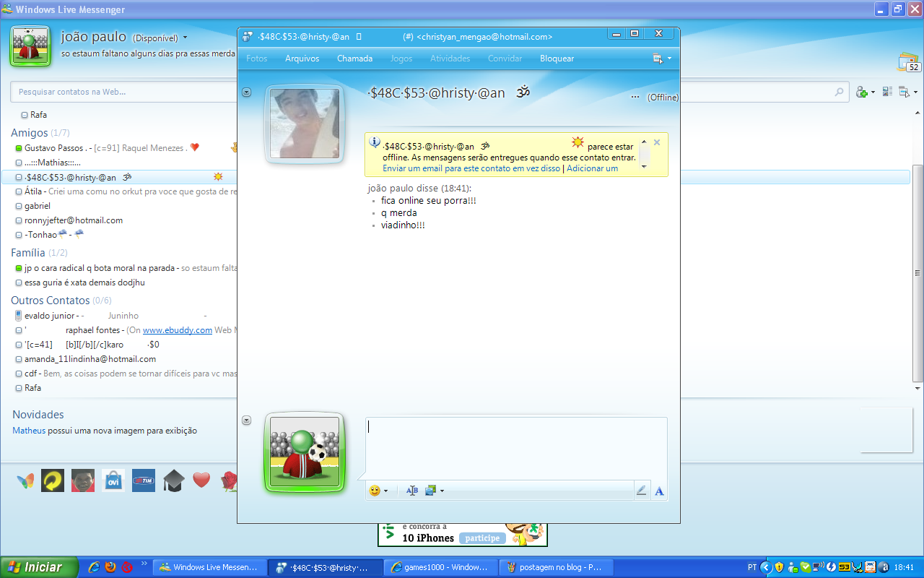The height and width of the screenshot is (578, 924).
Task: Click the graduation cap icon
Action: click(x=174, y=481)
